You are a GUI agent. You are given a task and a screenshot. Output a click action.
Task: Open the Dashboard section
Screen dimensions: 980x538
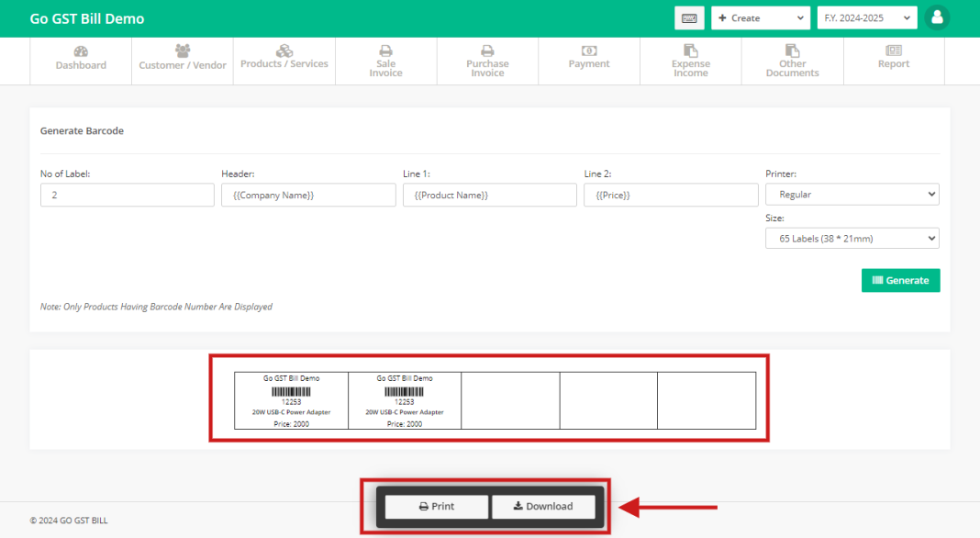(x=81, y=61)
